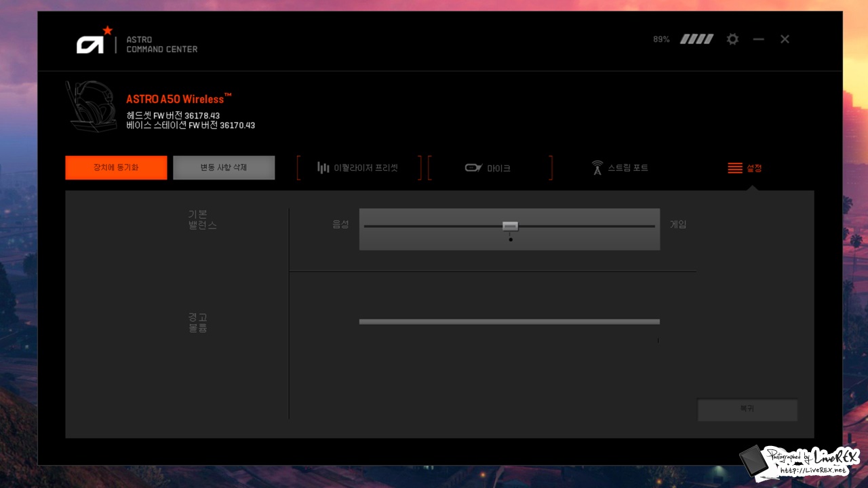Click the ASTRO A50 Wireless device name
This screenshot has width=868, height=488.
pos(179,99)
